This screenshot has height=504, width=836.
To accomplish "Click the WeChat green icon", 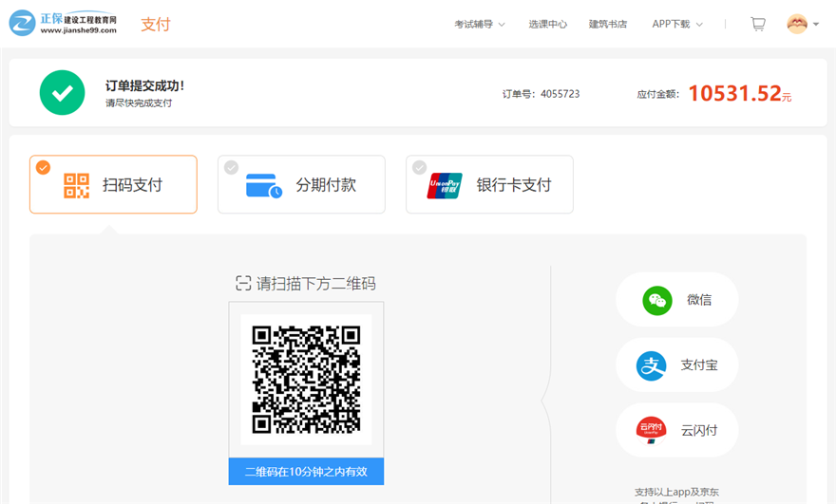I will point(656,300).
